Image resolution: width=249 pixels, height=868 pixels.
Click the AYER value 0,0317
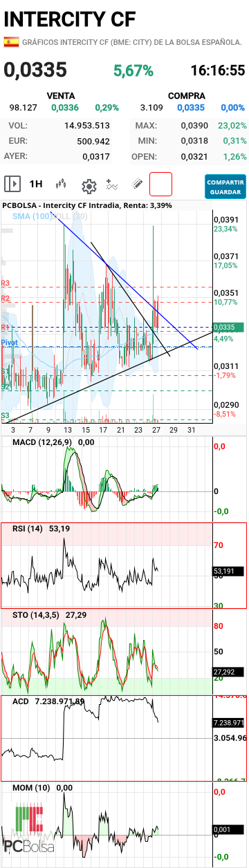[x=96, y=156]
